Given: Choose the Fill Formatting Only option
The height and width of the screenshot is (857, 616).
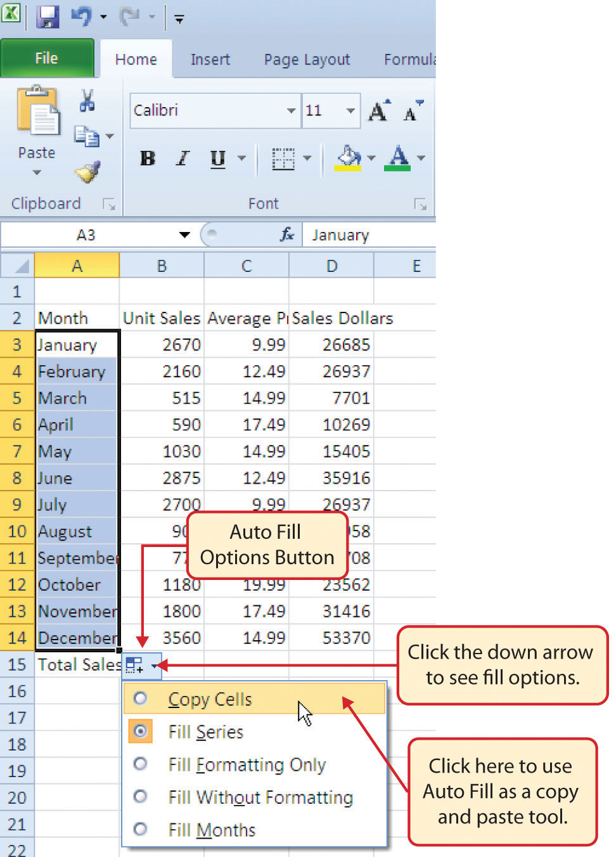Looking at the screenshot, I should pos(140,764).
